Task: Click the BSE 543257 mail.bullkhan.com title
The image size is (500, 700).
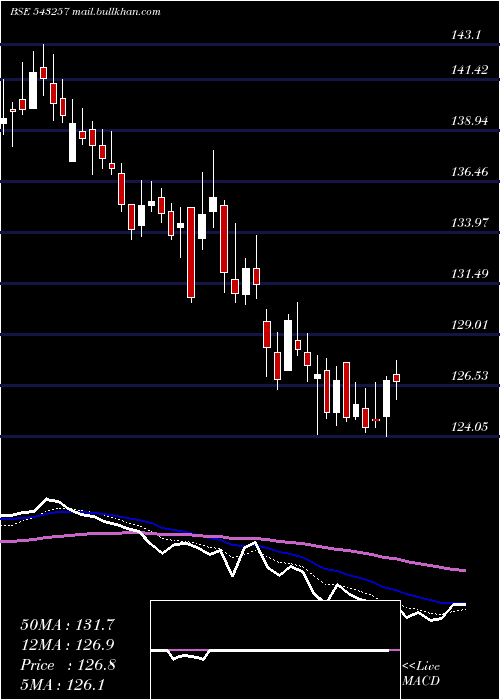Action: (x=85, y=12)
